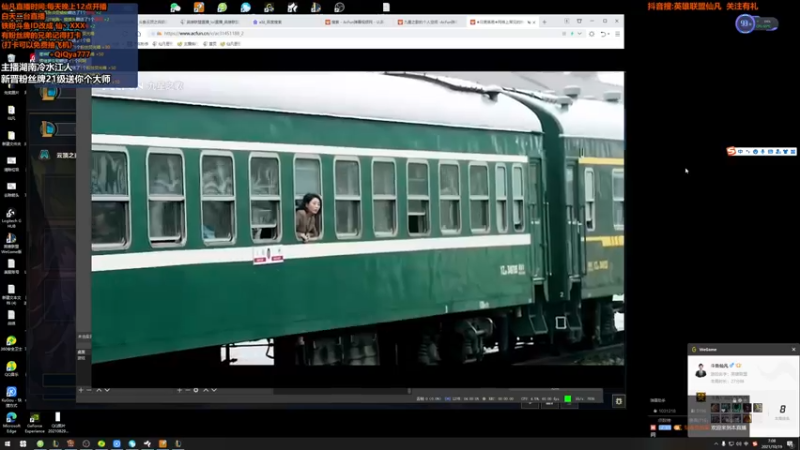Screen dimensions: 800x450
Task: Open the player avatar in WeGame popup
Action: (701, 370)
